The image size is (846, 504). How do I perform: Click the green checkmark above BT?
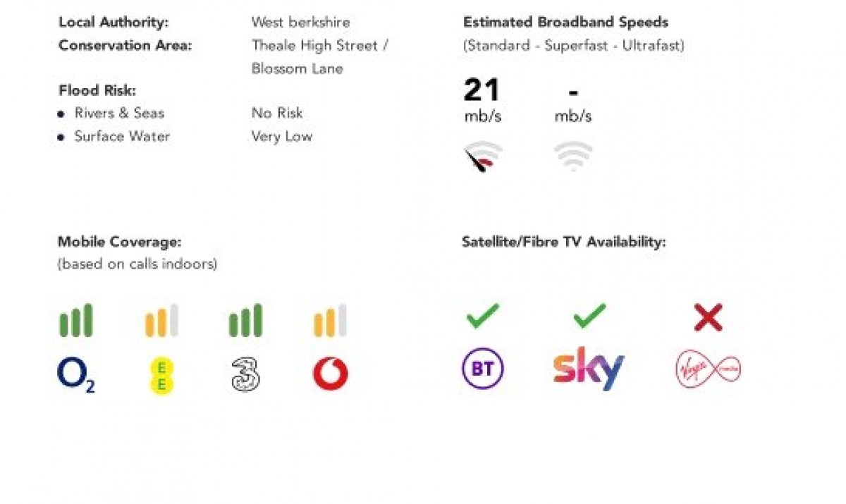pyautogui.click(x=482, y=316)
